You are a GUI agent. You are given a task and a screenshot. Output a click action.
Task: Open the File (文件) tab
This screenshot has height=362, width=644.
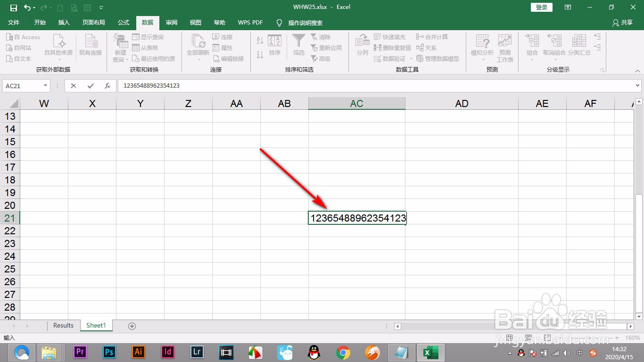click(x=14, y=23)
